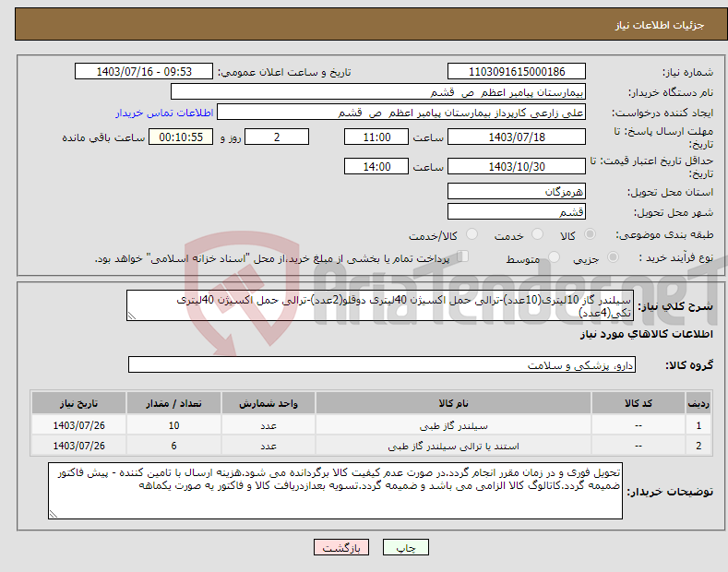Click the جزئیات اطلاعات نیاز page header
The image size is (728, 572).
[x=660, y=25]
